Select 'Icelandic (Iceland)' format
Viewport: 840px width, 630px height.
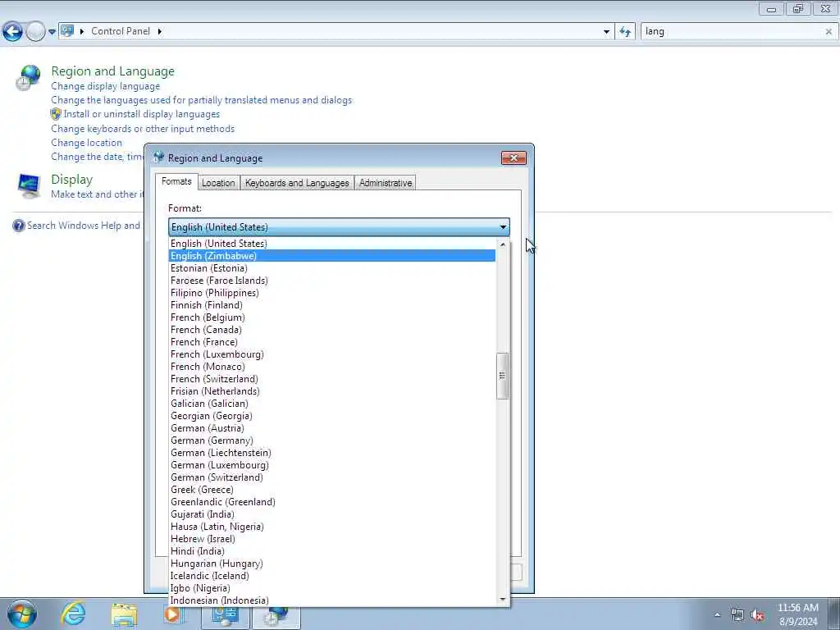[x=332, y=577]
